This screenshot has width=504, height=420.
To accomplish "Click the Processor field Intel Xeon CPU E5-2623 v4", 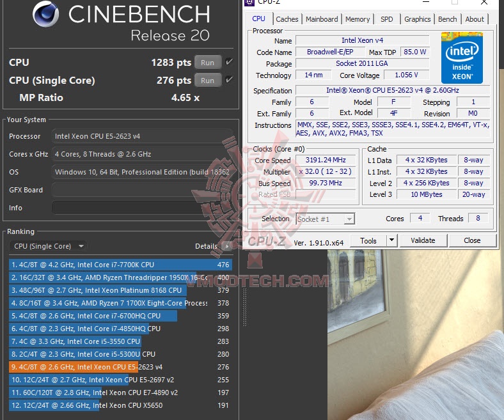I will click(x=141, y=136).
